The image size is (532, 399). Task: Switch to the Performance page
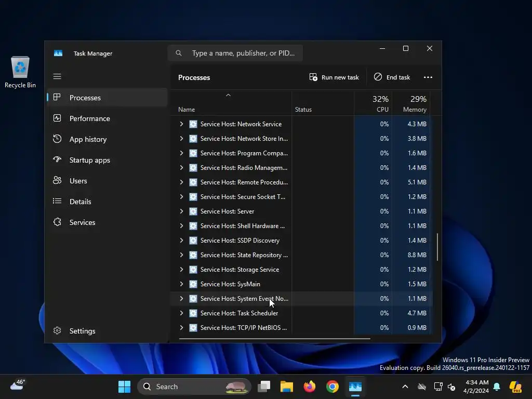tap(107, 118)
